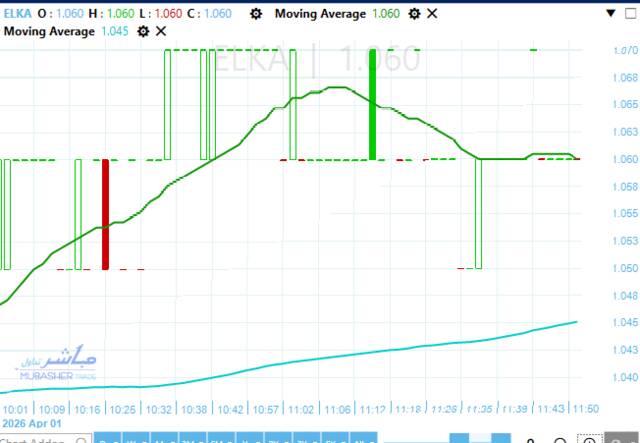
Task: Expand the top-right chart dropdown arrow
Action: pyautogui.click(x=611, y=14)
